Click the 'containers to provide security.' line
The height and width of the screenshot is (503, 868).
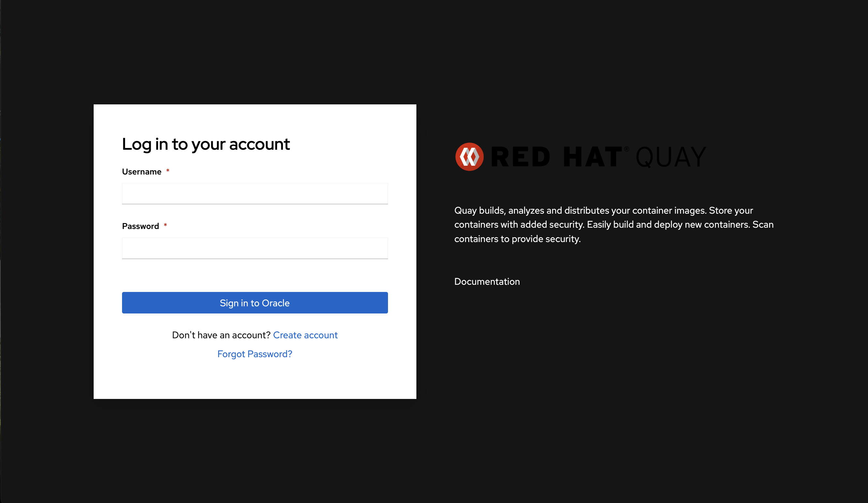point(517,239)
